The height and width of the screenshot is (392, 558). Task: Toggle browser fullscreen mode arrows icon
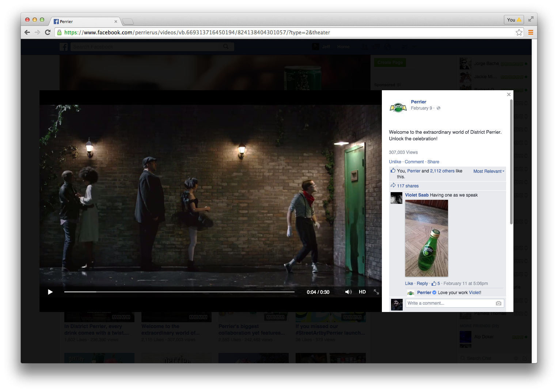tap(531, 19)
